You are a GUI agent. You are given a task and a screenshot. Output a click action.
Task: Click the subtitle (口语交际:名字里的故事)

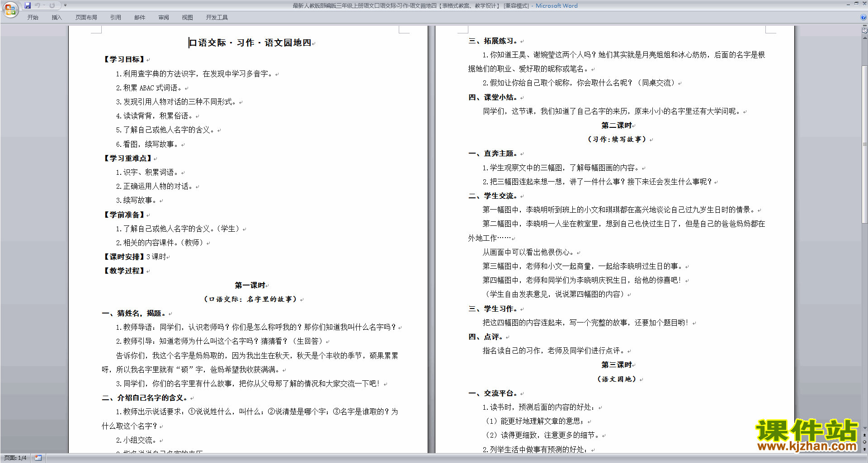pyautogui.click(x=250, y=299)
